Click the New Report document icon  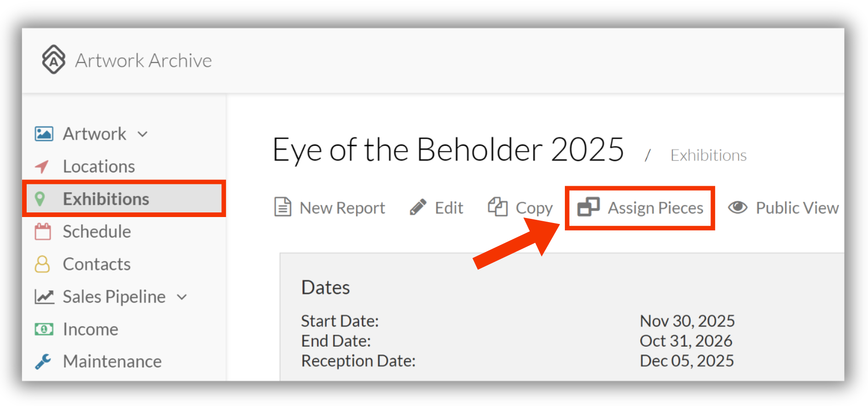pyautogui.click(x=282, y=207)
